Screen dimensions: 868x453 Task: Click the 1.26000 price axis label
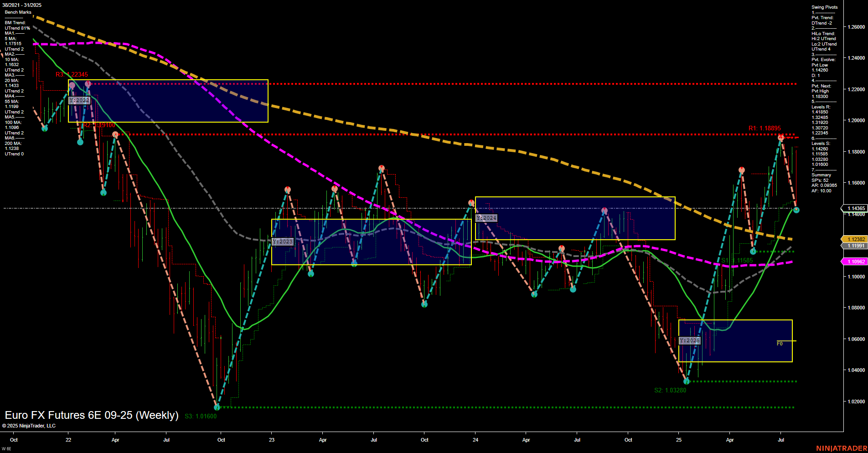[x=856, y=27]
